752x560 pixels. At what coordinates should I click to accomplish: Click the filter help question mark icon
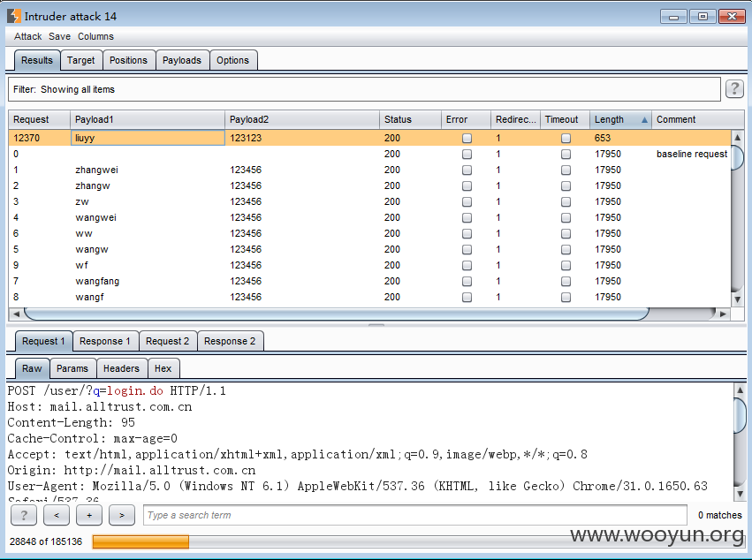click(x=734, y=88)
